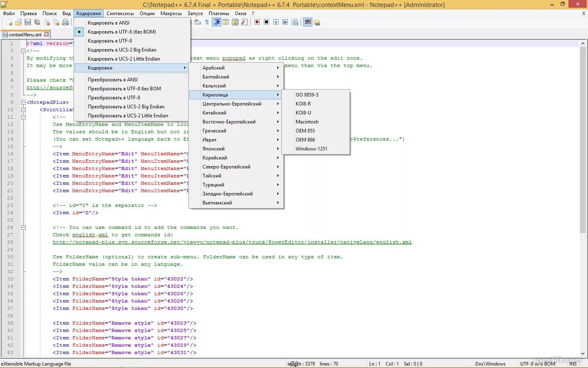
Task: Open the Document map toolbar icon
Action: coord(235,22)
